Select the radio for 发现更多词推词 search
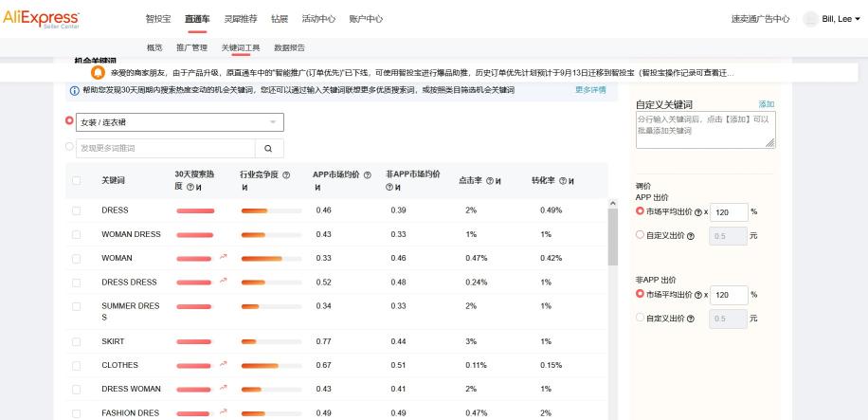The image size is (868, 420). 69,147
